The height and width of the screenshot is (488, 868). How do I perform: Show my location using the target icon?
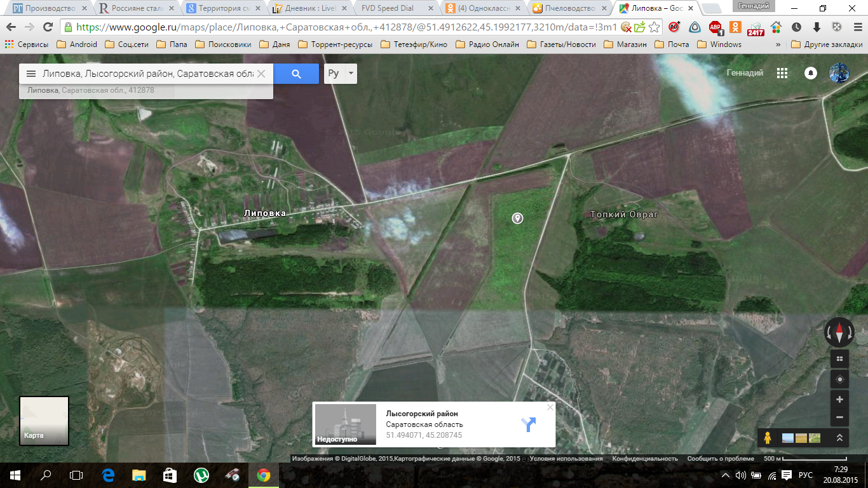point(839,379)
